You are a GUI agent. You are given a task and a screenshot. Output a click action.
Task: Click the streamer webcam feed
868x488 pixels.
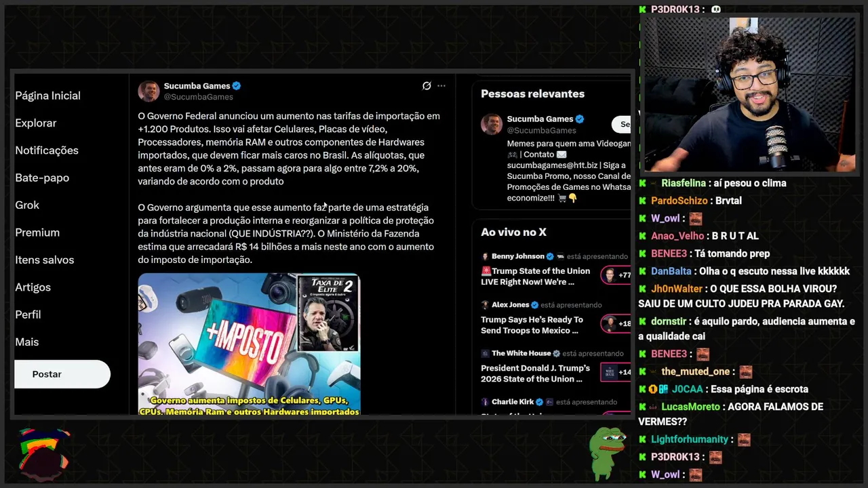[x=749, y=94]
